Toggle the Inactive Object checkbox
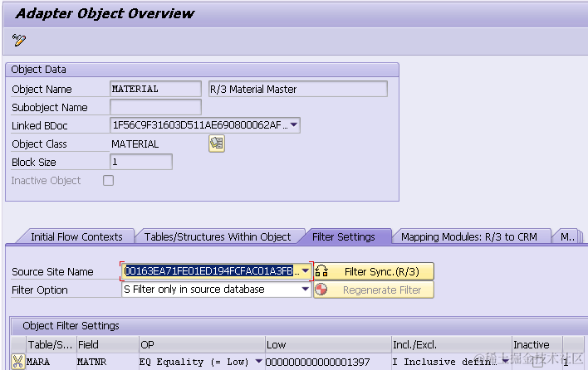 [108, 181]
